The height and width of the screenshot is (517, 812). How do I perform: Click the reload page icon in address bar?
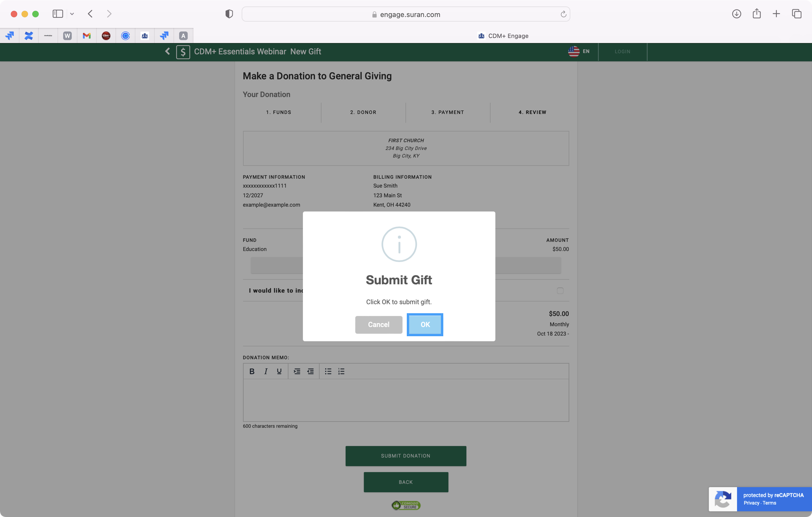pyautogui.click(x=563, y=14)
